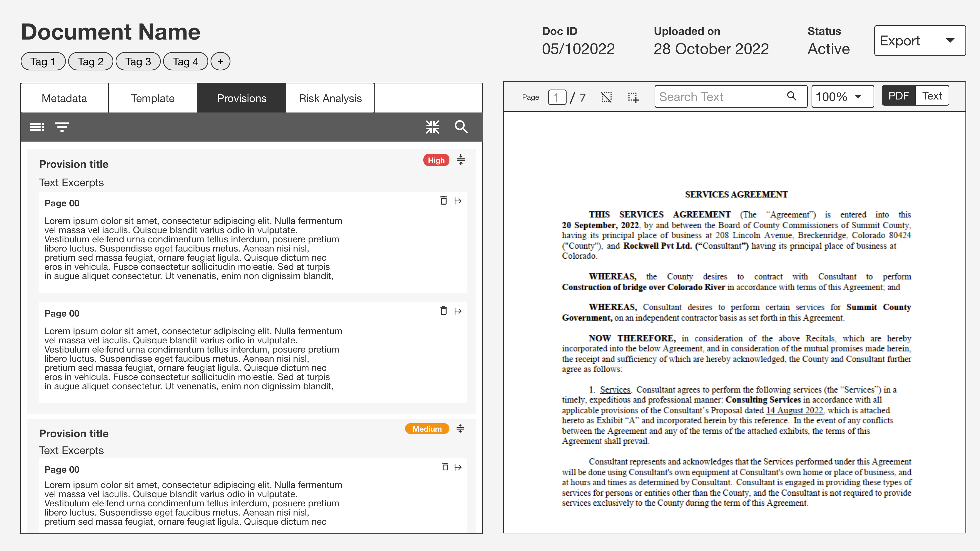Collapse the High risk provision section

461,160
